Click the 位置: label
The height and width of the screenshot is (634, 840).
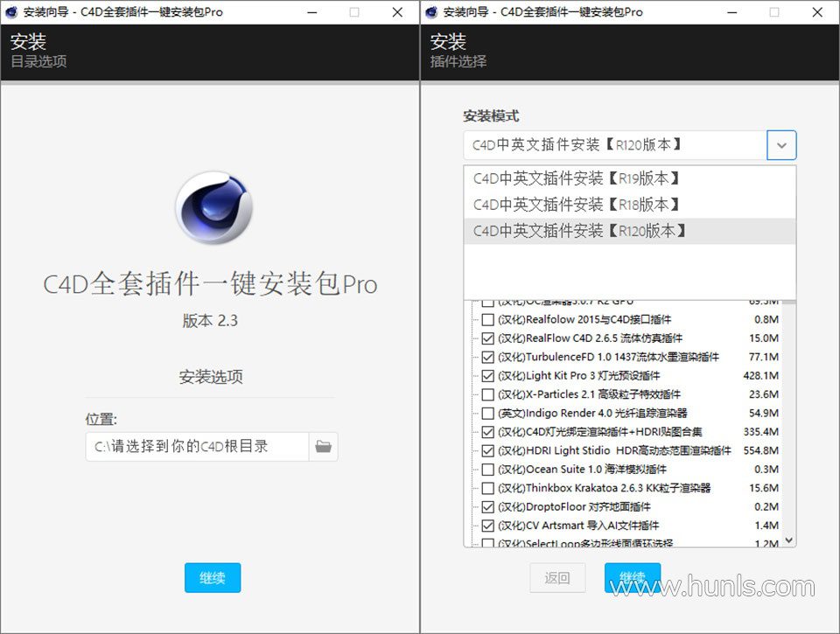(101, 419)
